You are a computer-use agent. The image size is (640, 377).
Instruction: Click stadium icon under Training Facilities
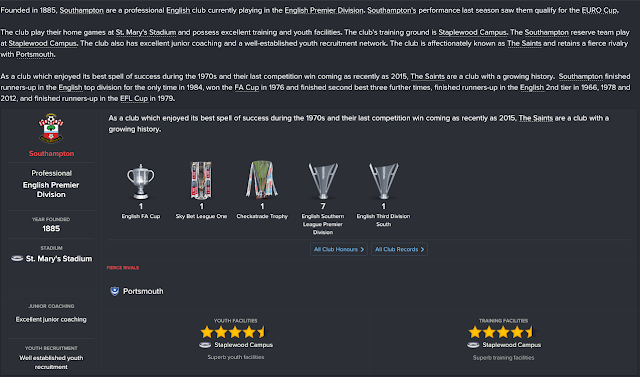point(473,345)
